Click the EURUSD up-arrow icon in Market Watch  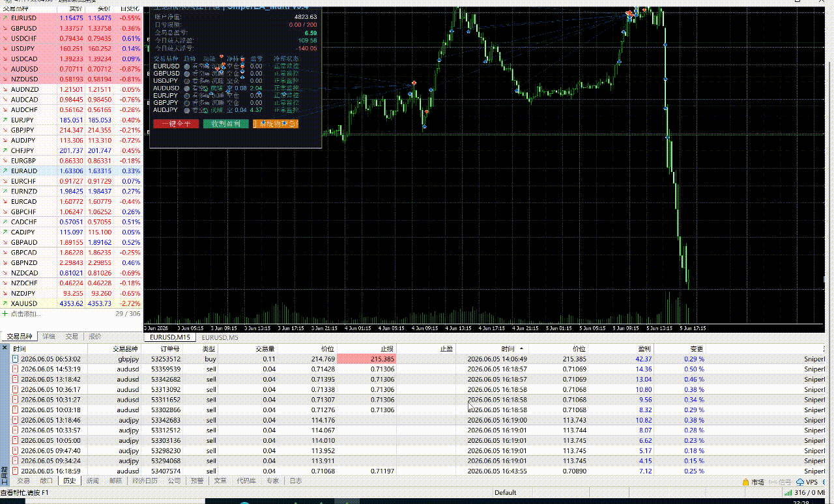tap(5, 18)
